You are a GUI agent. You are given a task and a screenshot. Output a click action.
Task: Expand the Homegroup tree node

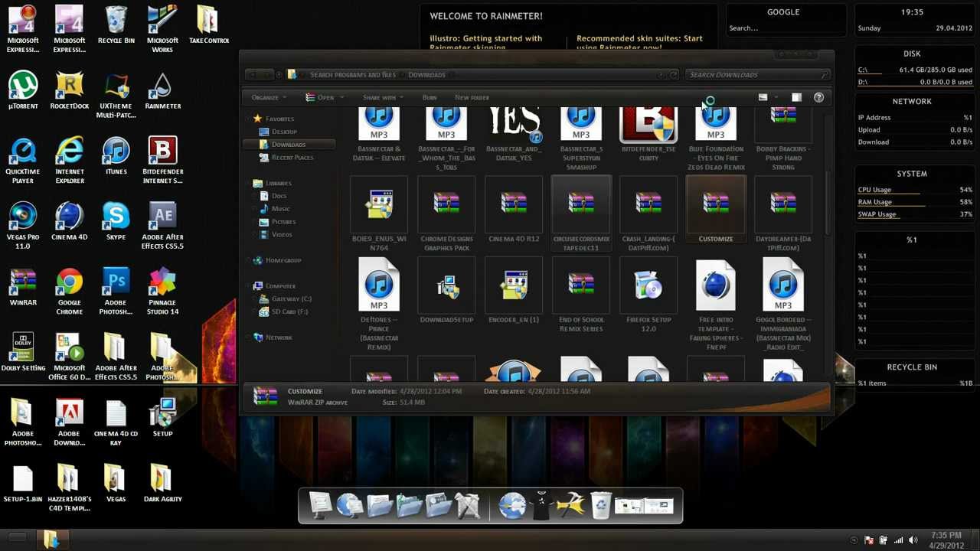[248, 260]
